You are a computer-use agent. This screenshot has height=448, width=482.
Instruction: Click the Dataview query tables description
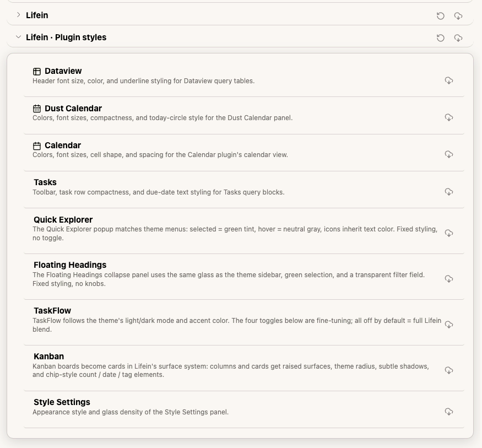144,81
